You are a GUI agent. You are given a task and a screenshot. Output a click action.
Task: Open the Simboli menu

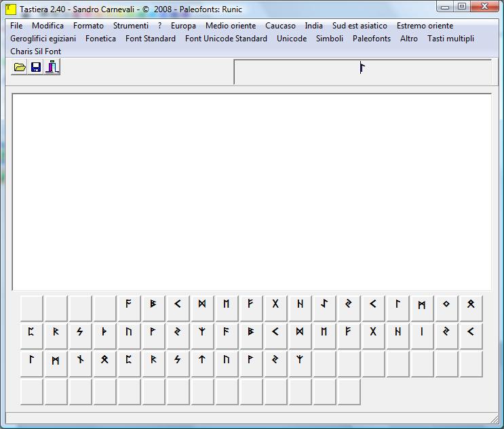point(330,39)
